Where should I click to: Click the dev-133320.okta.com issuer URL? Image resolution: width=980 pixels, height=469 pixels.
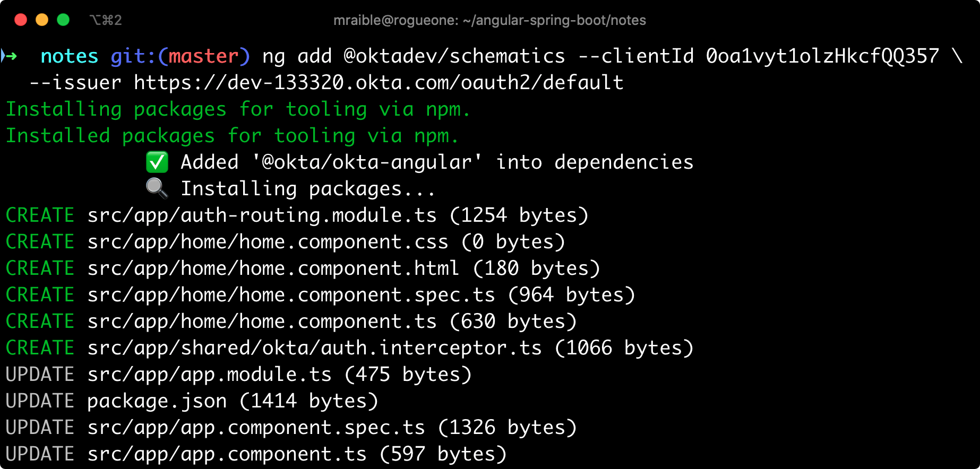coord(377,82)
